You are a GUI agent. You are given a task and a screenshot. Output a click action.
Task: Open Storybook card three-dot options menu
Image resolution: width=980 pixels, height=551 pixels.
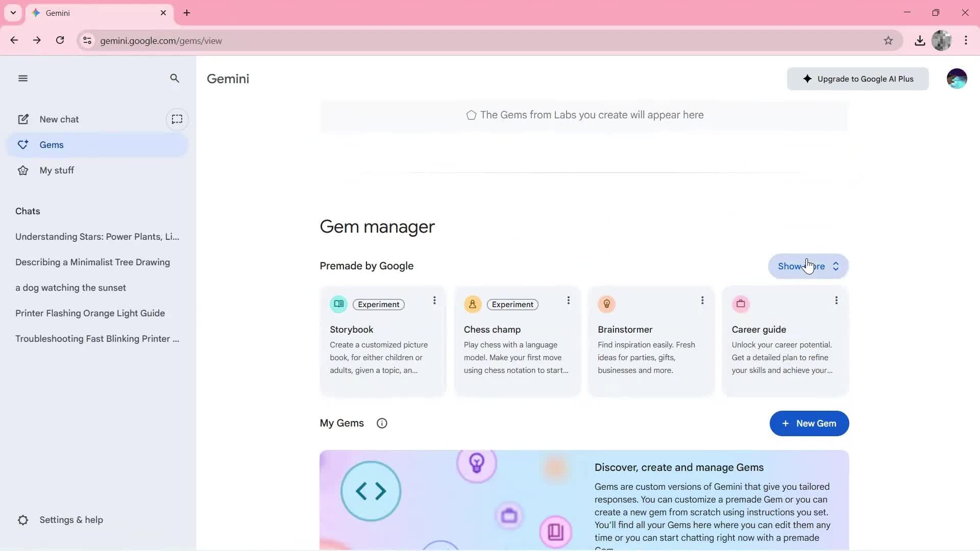(x=434, y=300)
